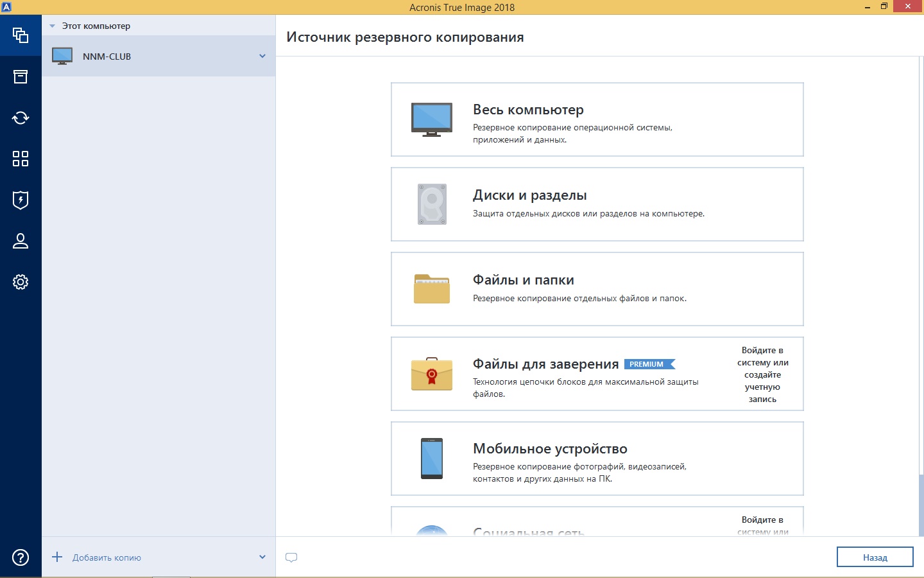Choose Файлы для заверения option
The image size is (924, 578).
[x=597, y=374]
